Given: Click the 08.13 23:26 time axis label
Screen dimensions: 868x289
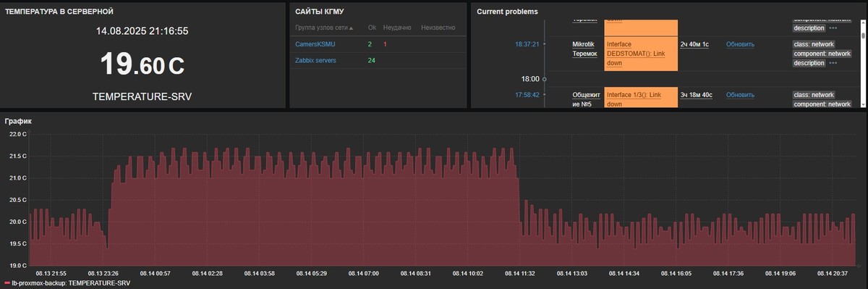Looking at the screenshot, I should click(x=104, y=273).
